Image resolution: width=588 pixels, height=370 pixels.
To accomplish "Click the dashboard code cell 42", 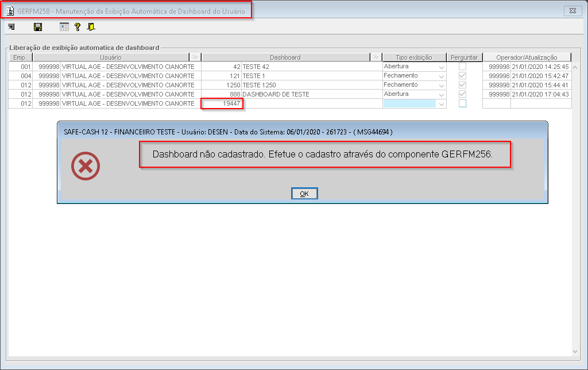I will 222,67.
